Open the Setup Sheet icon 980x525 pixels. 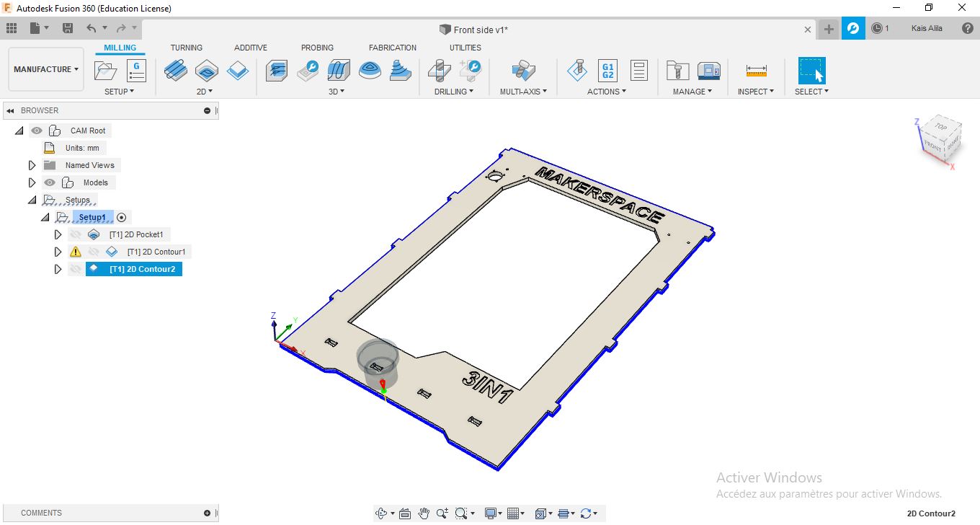click(638, 71)
